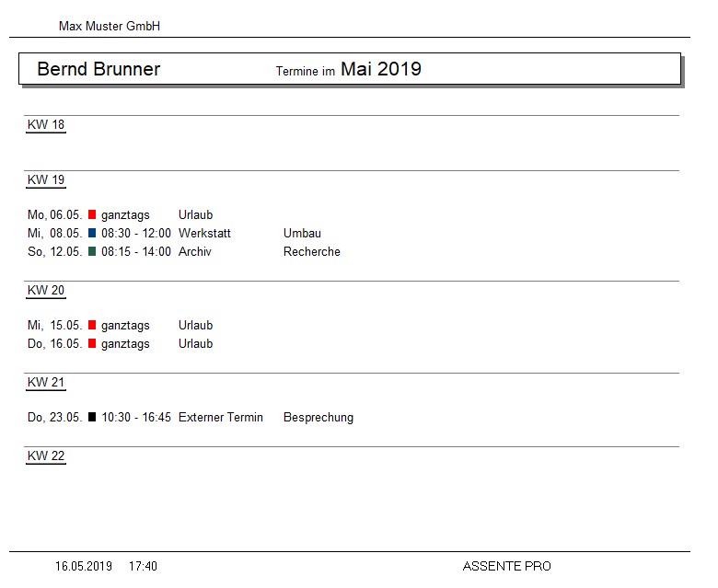Click the red swatch for Mi, 15.05.
The image size is (718, 588).
point(92,325)
